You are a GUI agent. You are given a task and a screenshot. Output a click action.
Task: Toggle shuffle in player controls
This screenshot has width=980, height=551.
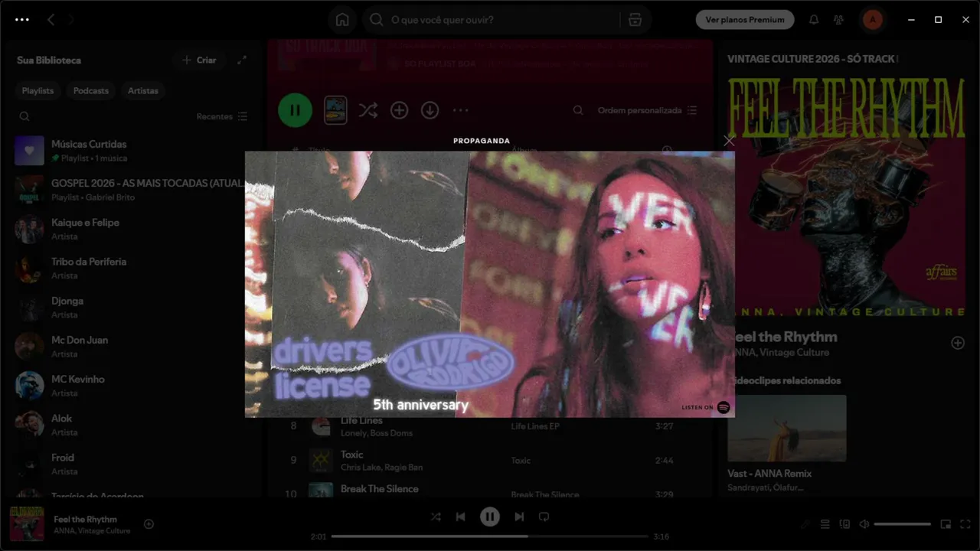pyautogui.click(x=436, y=517)
